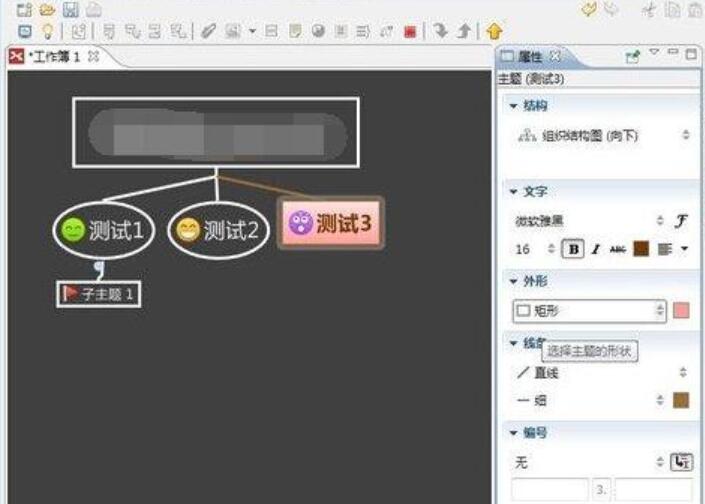This screenshot has width=705, height=504.
Task: Collapse the 文字 section
Action: click(513, 192)
